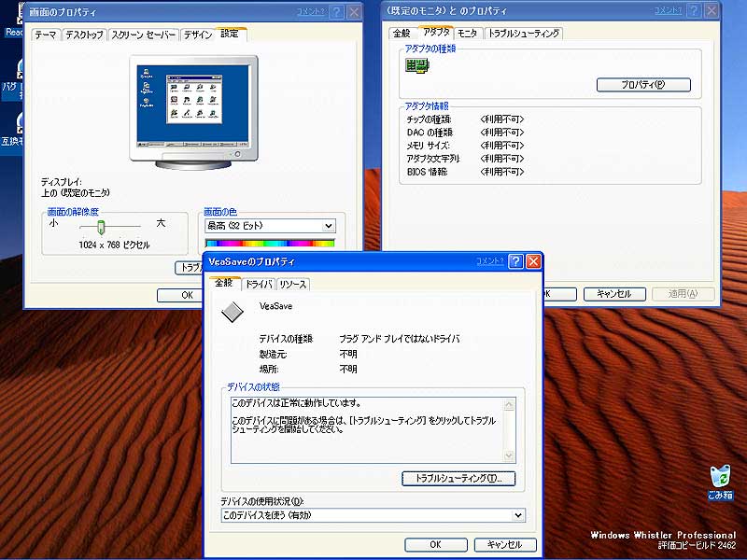The width and height of the screenshot is (747, 560).
Task: Click the help question mark in 画面のプロパティ
Action: coord(337,12)
